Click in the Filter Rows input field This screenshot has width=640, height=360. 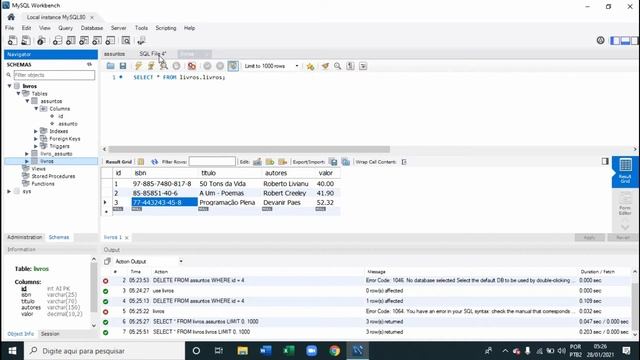[212, 162]
